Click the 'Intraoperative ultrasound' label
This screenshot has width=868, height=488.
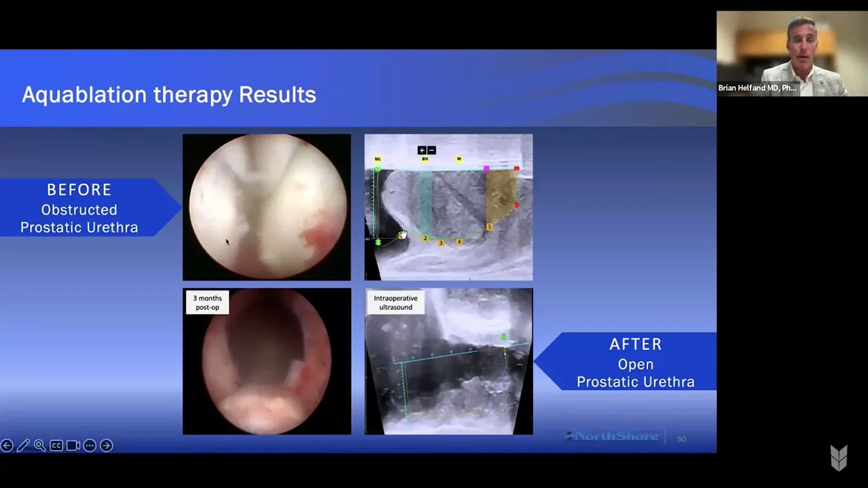[x=396, y=303]
